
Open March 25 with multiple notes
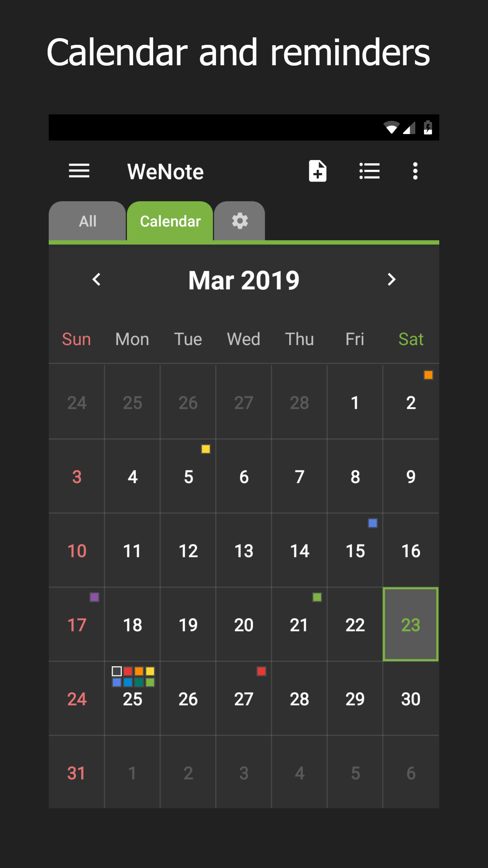pos(132,699)
